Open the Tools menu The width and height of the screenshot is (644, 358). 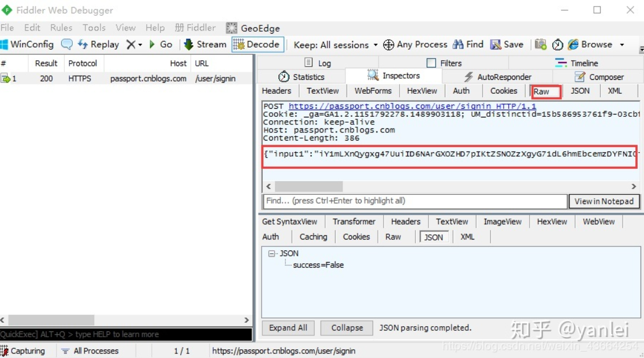94,28
